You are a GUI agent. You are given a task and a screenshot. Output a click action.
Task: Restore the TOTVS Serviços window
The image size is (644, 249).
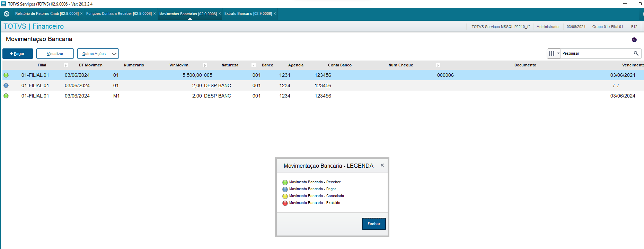pyautogui.click(x=641, y=4)
